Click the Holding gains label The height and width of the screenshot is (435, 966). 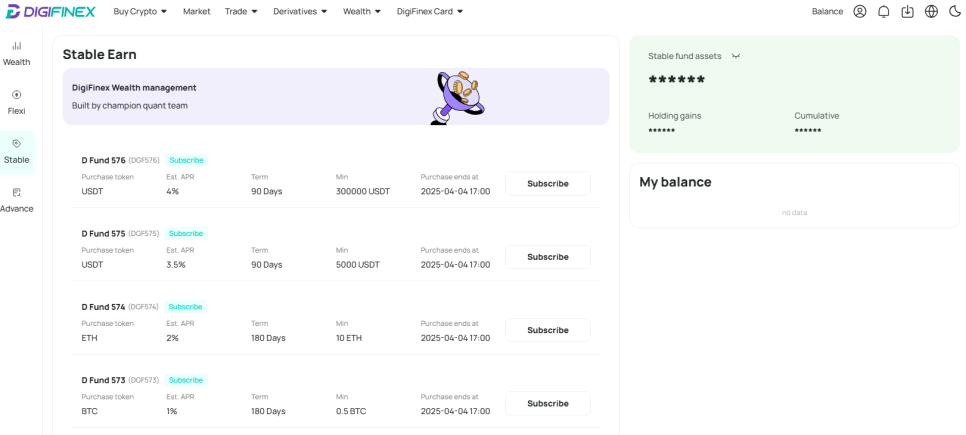coord(675,116)
